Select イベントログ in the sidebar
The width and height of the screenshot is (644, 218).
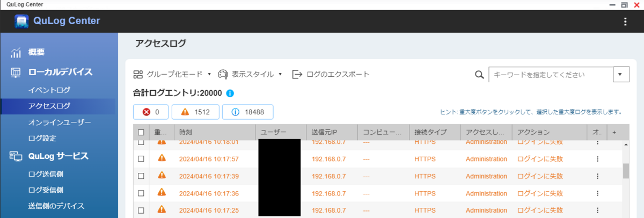pos(49,90)
